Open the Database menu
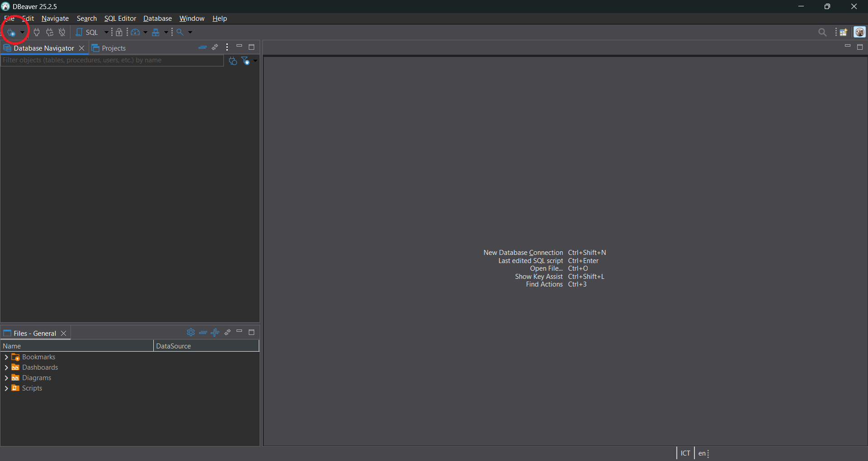868x461 pixels. 157,19
